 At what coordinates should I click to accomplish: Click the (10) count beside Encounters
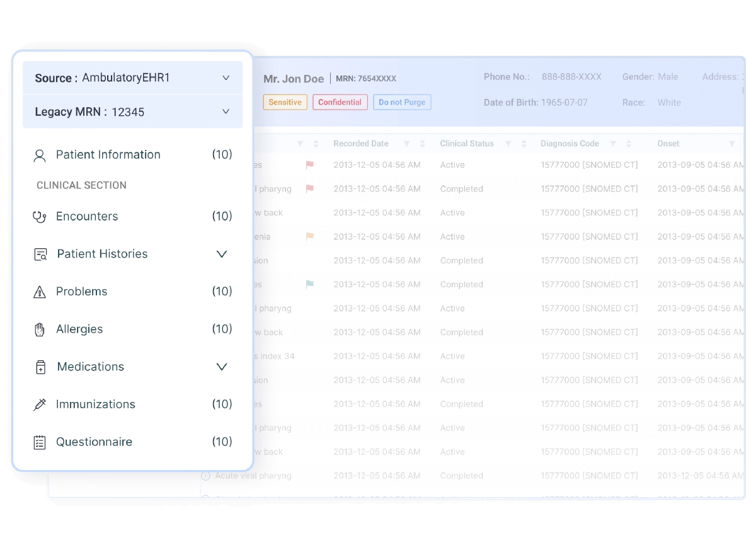[222, 216]
